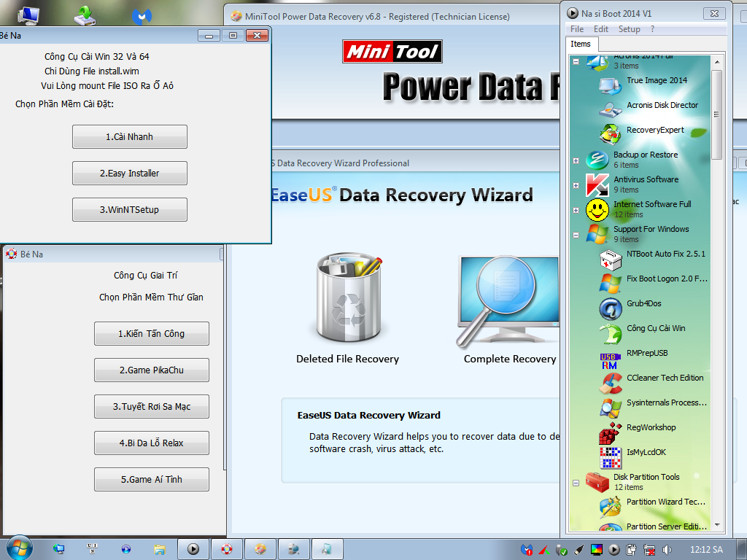This screenshot has width=747, height=560.
Task: Click the 3.Tuyết Rơi Sa Mạc button
Action: click(x=152, y=406)
